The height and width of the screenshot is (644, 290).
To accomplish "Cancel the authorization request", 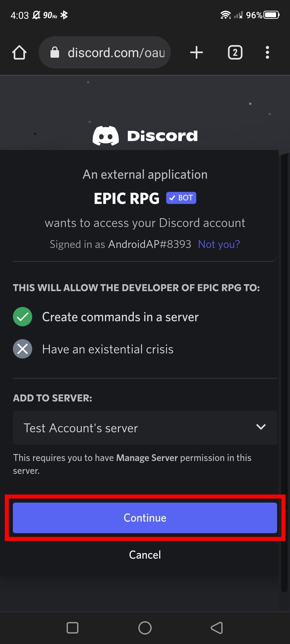I will (145, 555).
